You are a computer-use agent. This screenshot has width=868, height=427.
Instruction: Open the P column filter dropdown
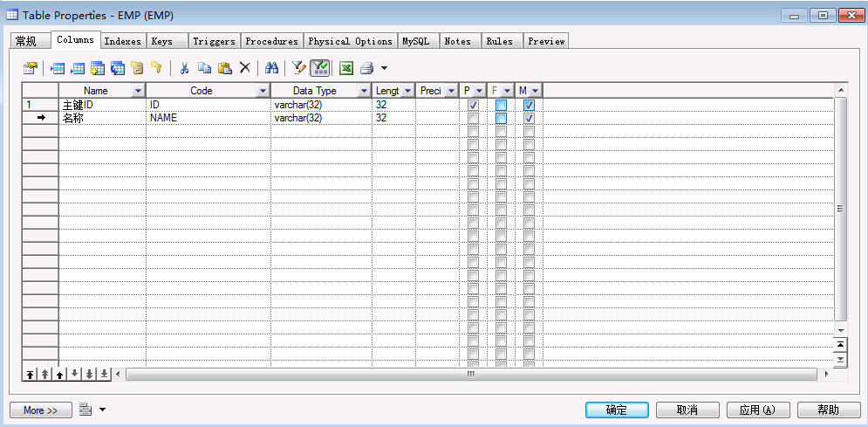(479, 90)
